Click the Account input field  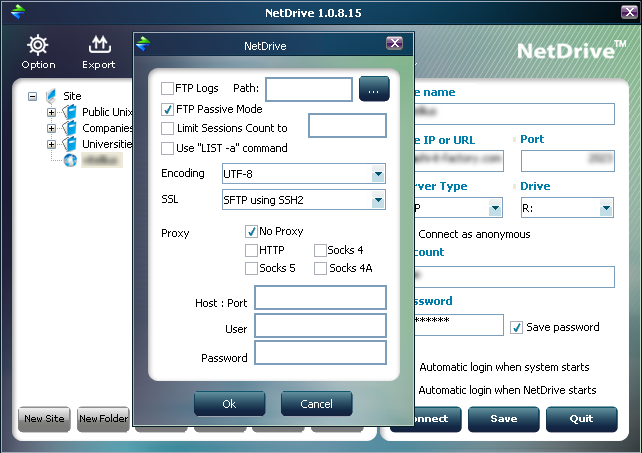click(x=514, y=277)
